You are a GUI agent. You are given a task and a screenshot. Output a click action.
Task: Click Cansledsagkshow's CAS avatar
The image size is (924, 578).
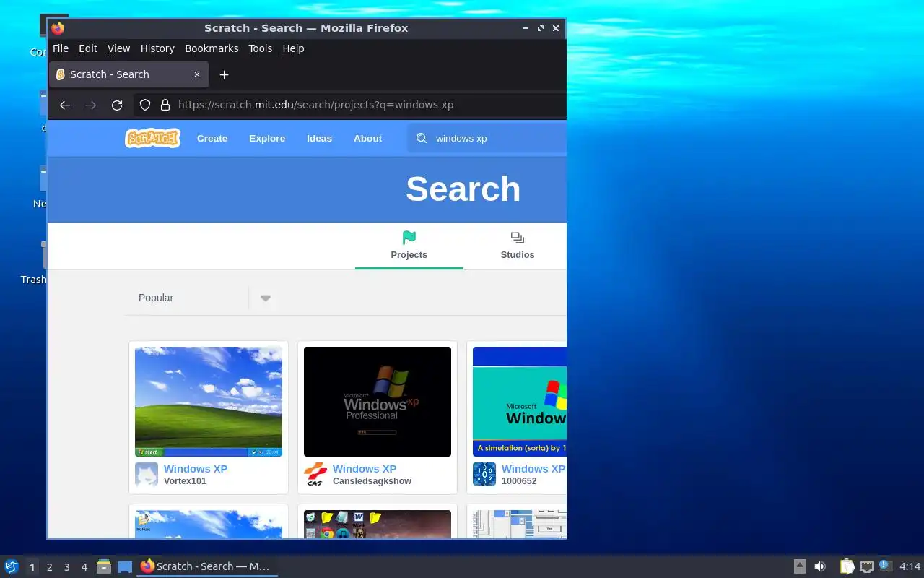pos(315,475)
